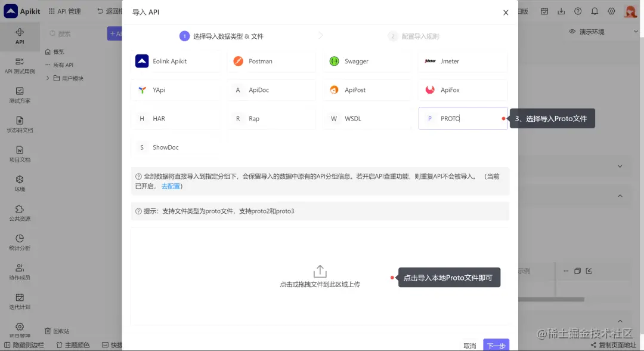Open 项目文档 in sidebar
This screenshot has height=351, width=644.
pos(20,154)
